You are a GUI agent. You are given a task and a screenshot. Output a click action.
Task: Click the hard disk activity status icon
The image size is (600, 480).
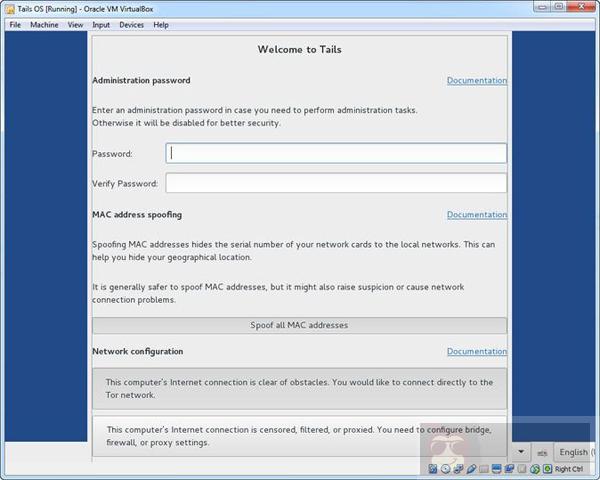click(x=432, y=469)
